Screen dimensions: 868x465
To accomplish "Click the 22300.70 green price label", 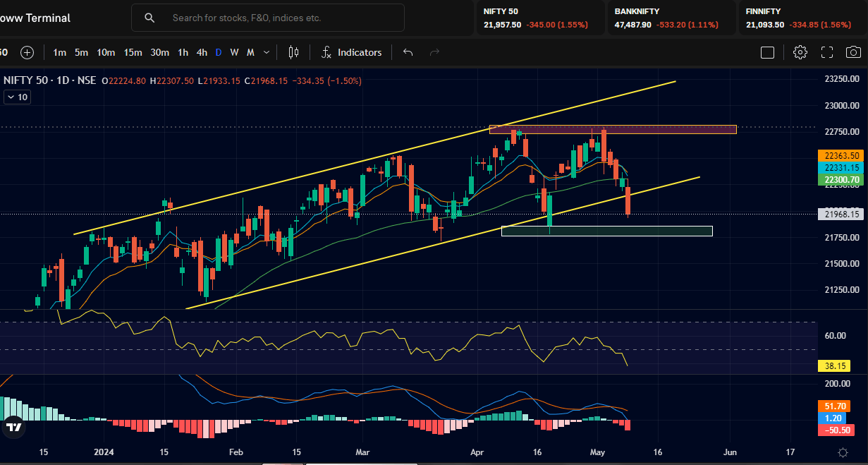I will click(x=842, y=180).
